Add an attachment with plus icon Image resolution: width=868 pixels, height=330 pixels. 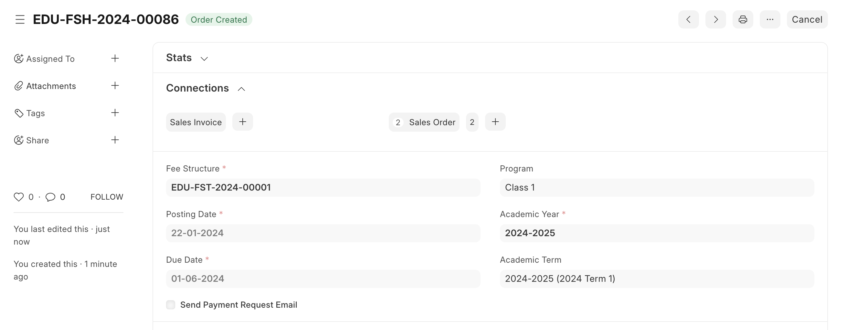tap(115, 86)
